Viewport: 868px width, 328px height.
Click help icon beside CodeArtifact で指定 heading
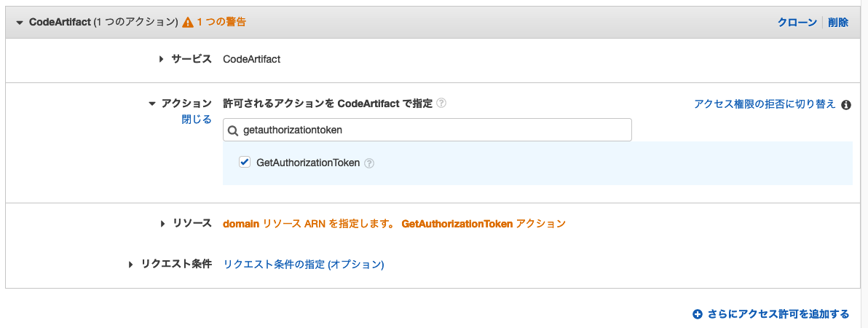click(441, 104)
